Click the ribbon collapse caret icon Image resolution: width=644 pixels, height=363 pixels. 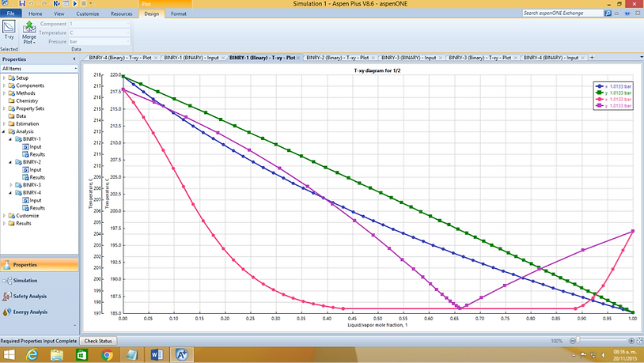(617, 13)
